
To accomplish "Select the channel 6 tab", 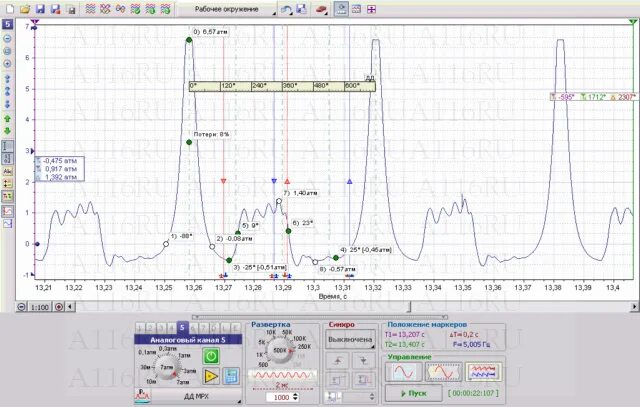I will (193, 328).
